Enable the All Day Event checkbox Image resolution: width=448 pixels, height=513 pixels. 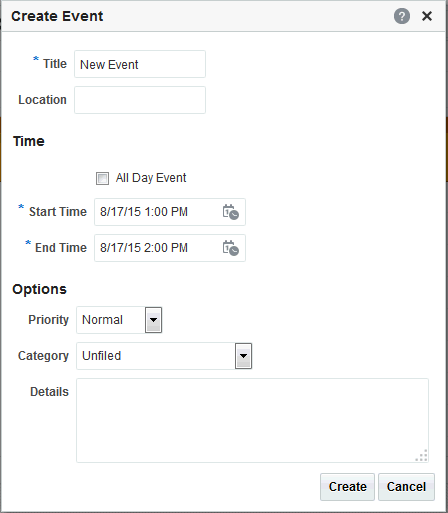click(x=102, y=178)
